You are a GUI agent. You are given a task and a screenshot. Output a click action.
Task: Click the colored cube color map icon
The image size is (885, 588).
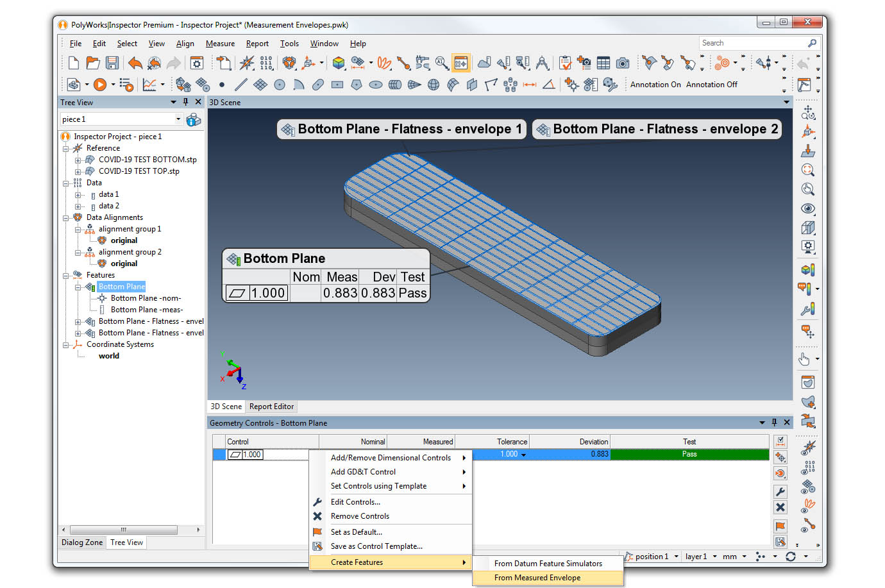[339, 63]
